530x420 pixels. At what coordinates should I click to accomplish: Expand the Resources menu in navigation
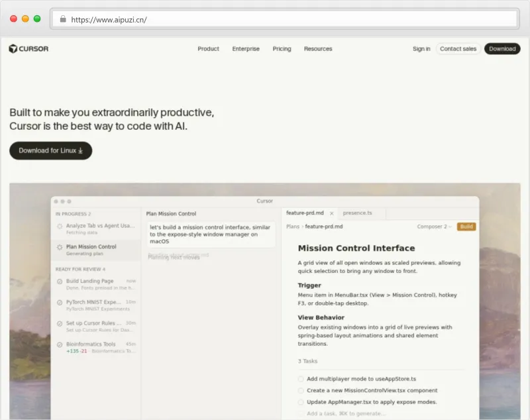point(318,48)
